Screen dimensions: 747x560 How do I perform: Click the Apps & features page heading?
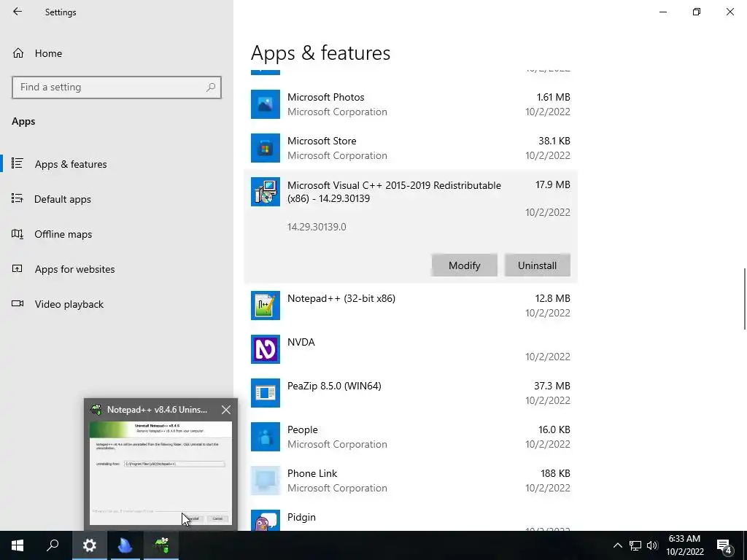(321, 52)
